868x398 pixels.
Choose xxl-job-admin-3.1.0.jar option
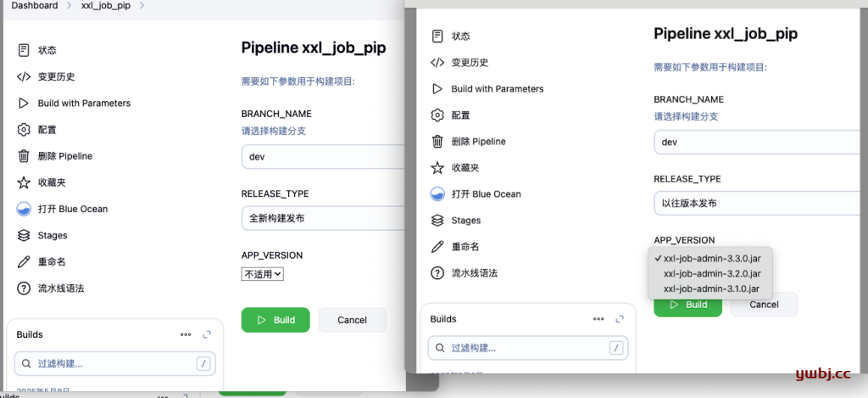point(711,289)
